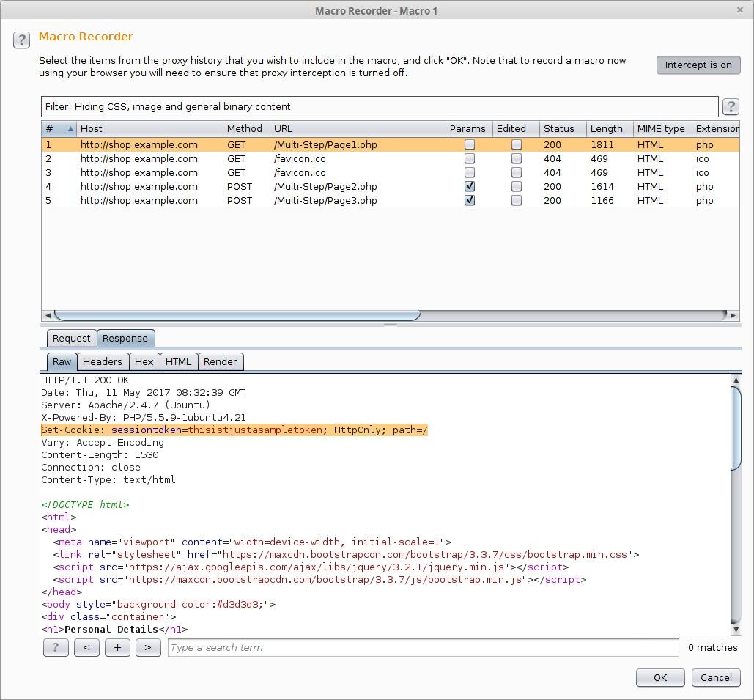Sort history by Length column
This screenshot has width=754, height=700.
(x=610, y=128)
